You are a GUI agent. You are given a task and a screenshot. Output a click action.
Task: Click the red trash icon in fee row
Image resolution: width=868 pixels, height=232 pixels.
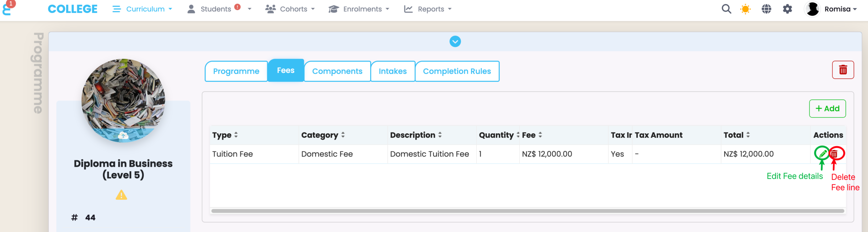[834, 154]
